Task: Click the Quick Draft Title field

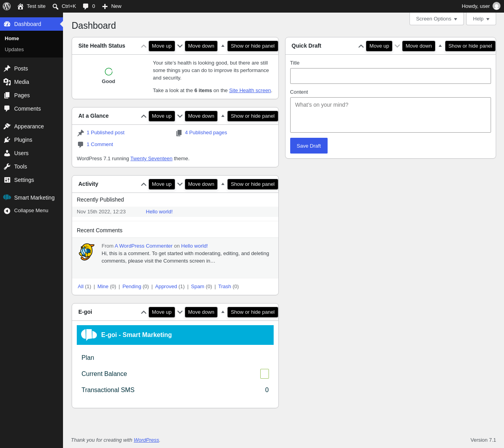Action: [x=391, y=76]
